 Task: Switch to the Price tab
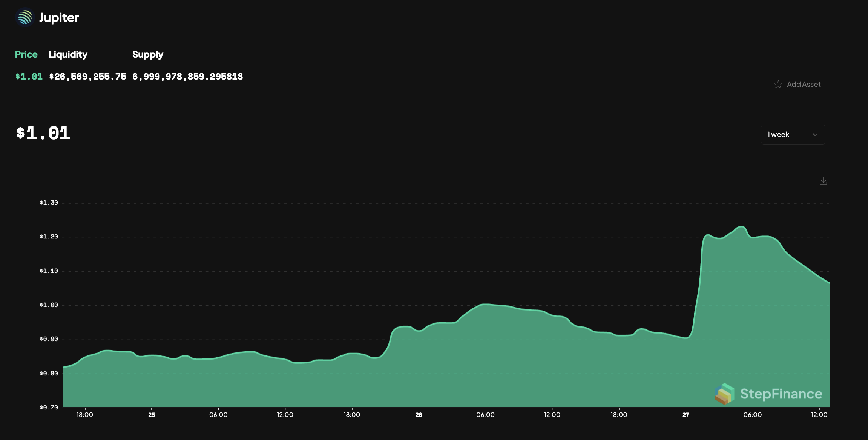(26, 55)
